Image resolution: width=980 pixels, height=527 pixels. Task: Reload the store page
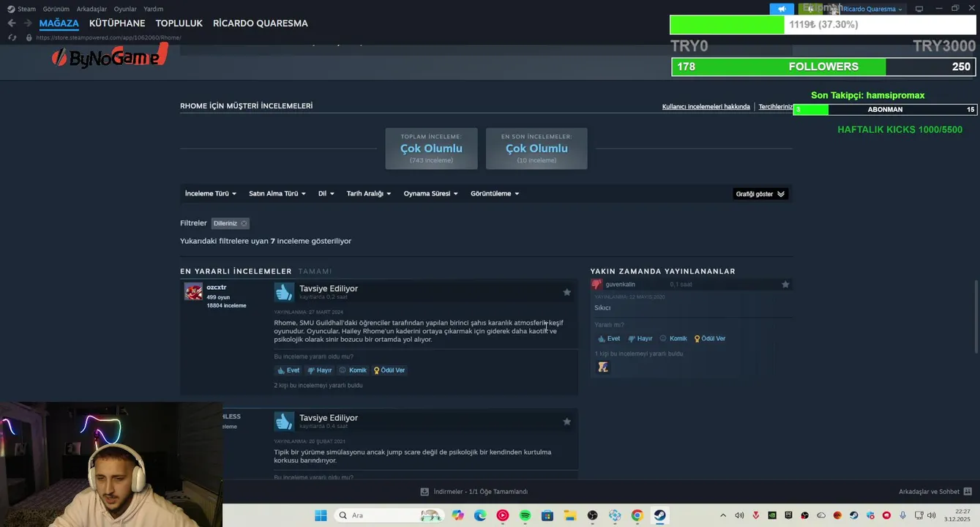12,37
